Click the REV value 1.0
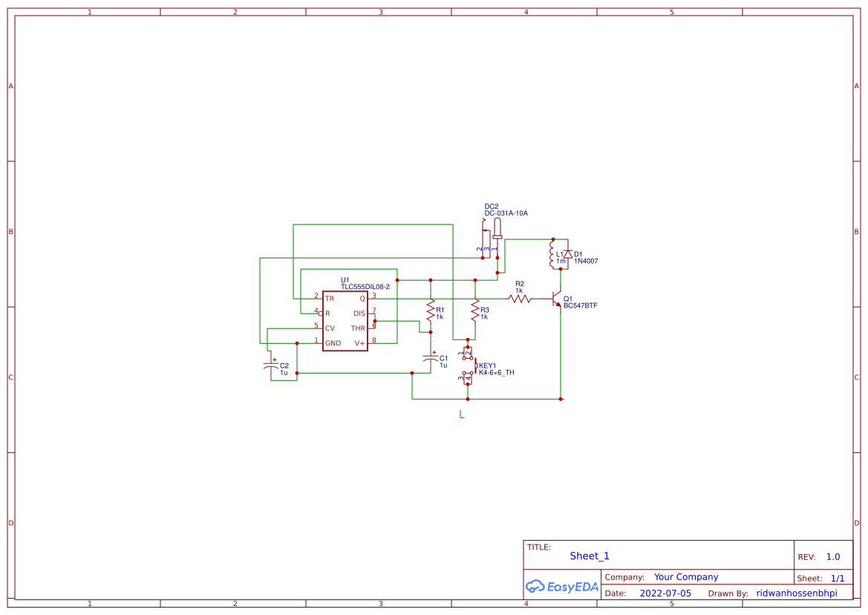Screen dimensions: 868x615 tap(832, 556)
